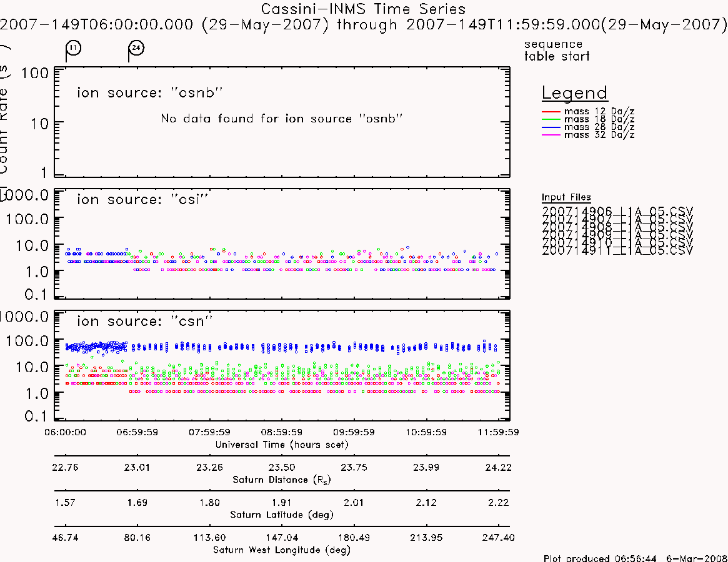The width and height of the screenshot is (728, 562).
Task: Click the 10:59:59 time axis label
Action: click(426, 432)
